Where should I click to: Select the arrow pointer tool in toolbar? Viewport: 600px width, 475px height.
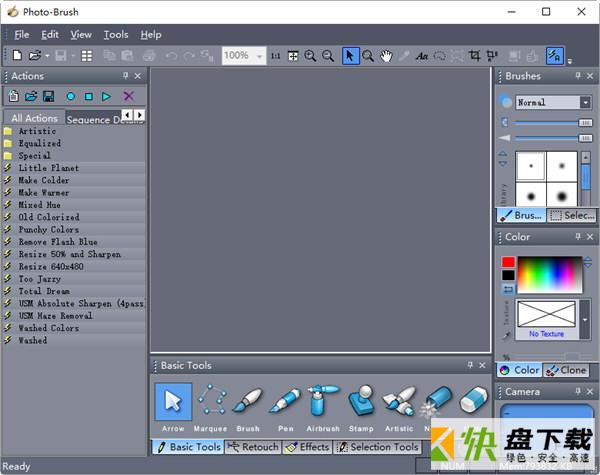pos(351,56)
